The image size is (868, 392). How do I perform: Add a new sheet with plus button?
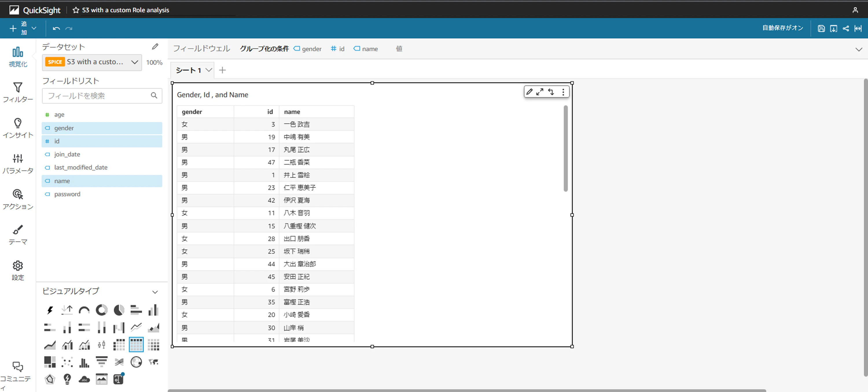[222, 70]
